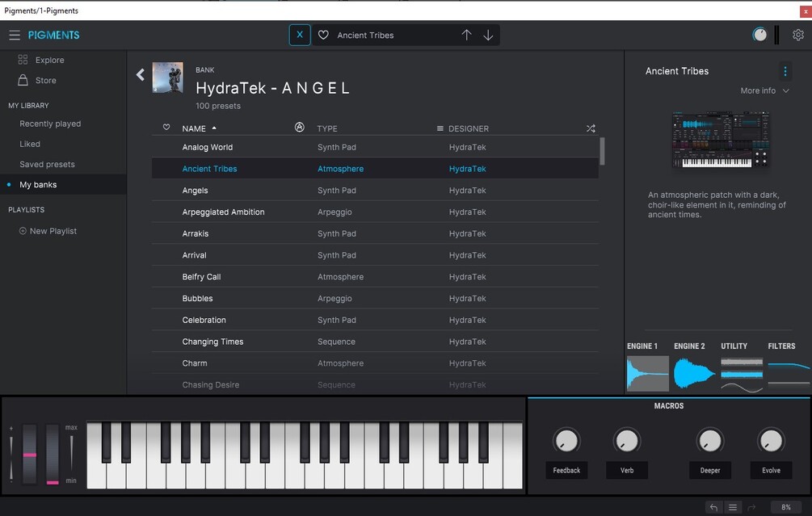Click Explore grid icon
Viewport: 812px width, 516px height.
tap(23, 60)
